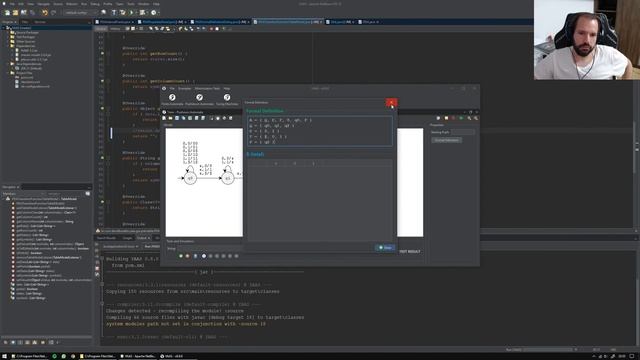
Task: Click the orange simulation icon below String field
Action: [x=187, y=256]
